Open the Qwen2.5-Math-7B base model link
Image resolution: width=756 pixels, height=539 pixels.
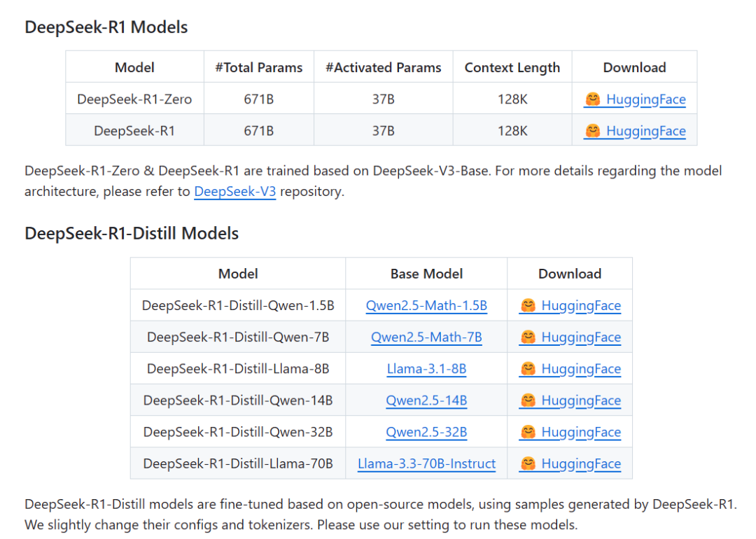point(426,337)
